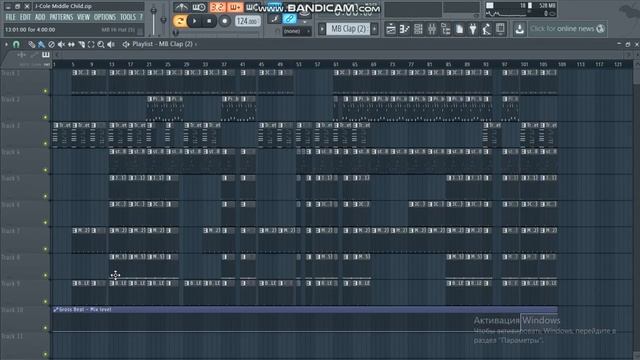640x360 pixels.
Task: Expand arrow after Playlist - MB Clap (2)
Action: tap(196, 44)
